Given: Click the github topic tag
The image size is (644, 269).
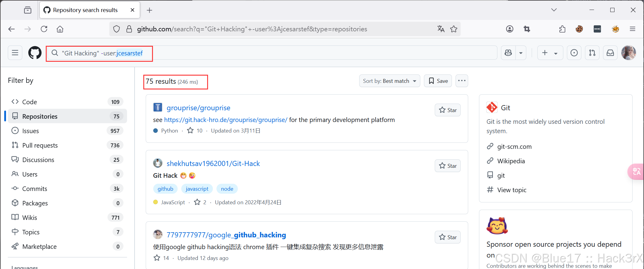Looking at the screenshot, I should tap(165, 189).
